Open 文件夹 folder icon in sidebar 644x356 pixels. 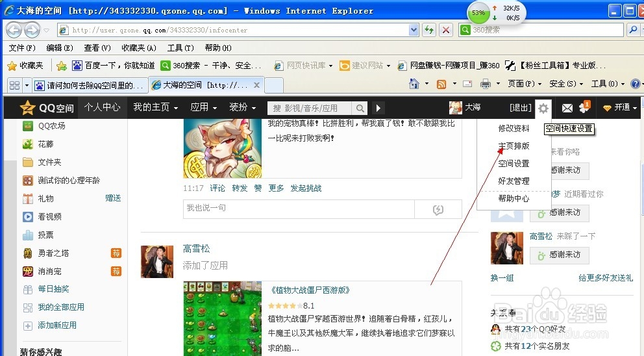[27, 162]
